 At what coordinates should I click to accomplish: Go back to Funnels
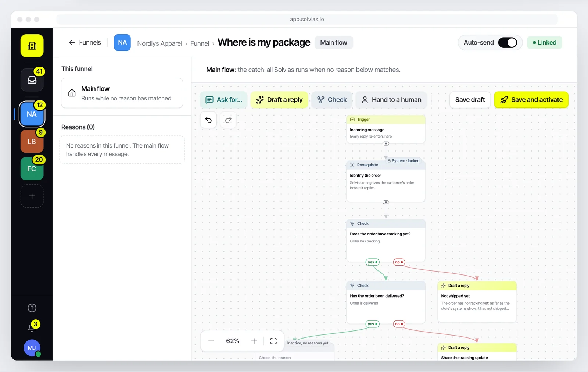pos(85,43)
